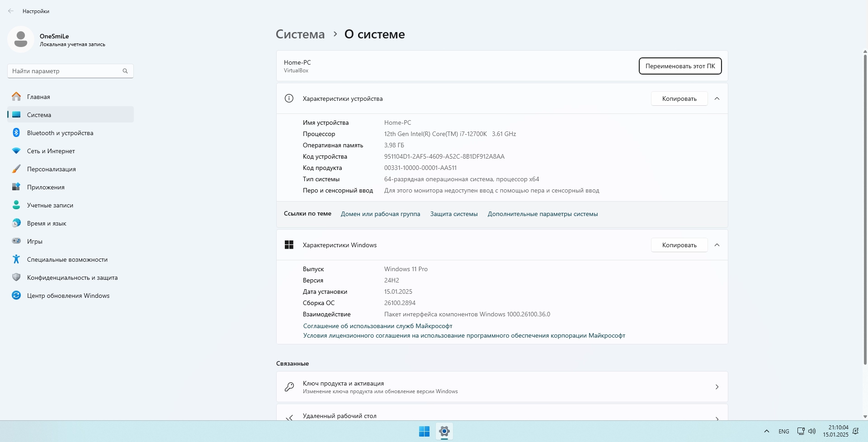Click the device ID 951104D1-2AF5-4609-A52C-8B1DF912A8AA
Screen dimensions: 868x442
pos(444,156)
